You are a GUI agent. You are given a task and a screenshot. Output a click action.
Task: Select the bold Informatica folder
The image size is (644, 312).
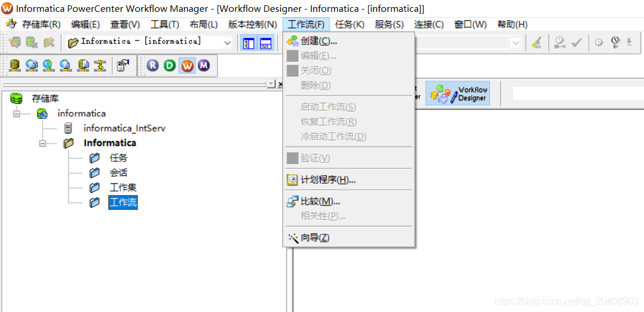pos(110,143)
